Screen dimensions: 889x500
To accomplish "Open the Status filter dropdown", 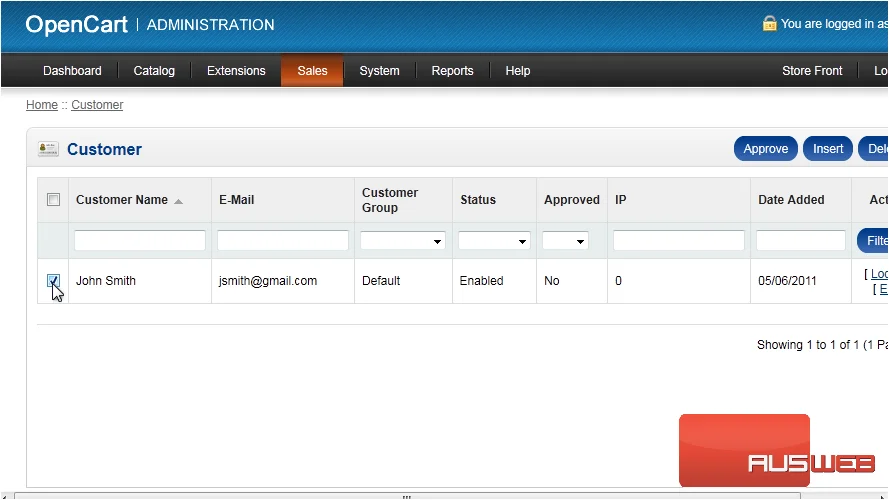I will click(494, 241).
